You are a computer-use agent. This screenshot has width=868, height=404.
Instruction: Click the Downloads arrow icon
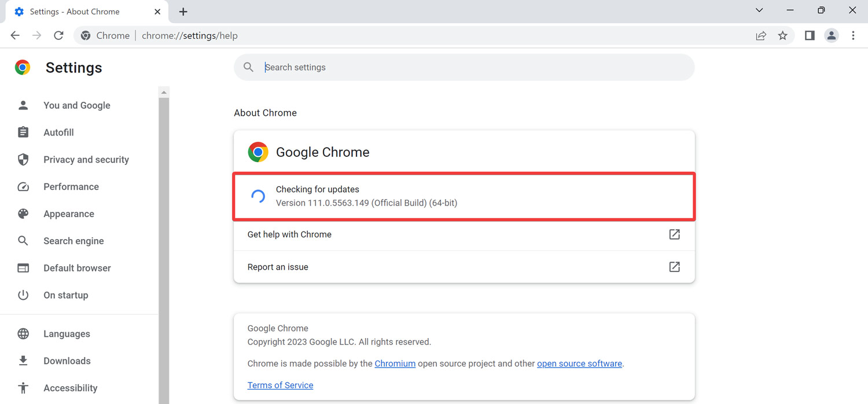point(23,361)
